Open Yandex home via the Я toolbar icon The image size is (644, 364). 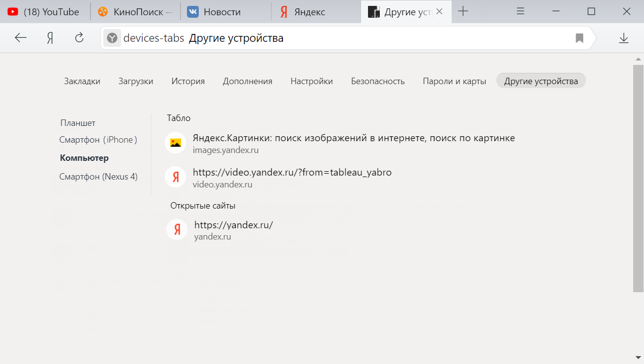click(50, 38)
